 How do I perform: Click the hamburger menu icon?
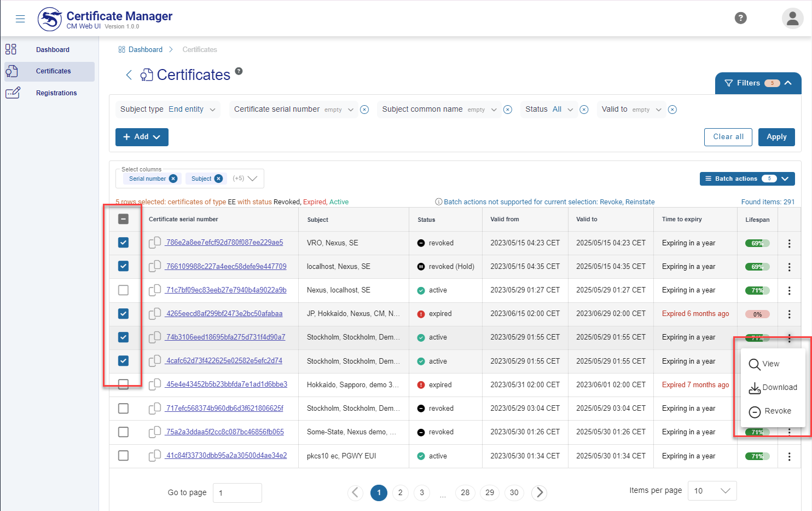click(x=20, y=19)
